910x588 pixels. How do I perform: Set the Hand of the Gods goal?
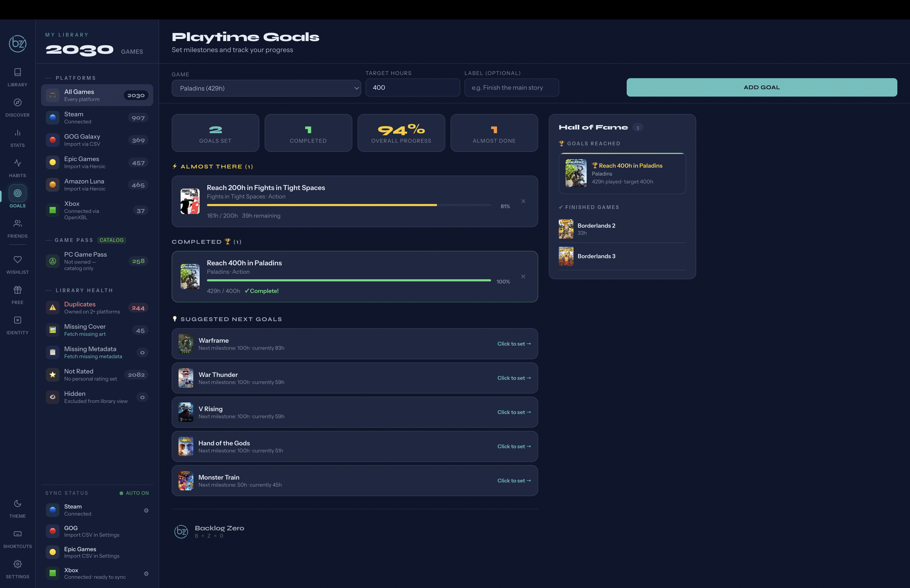click(x=514, y=446)
